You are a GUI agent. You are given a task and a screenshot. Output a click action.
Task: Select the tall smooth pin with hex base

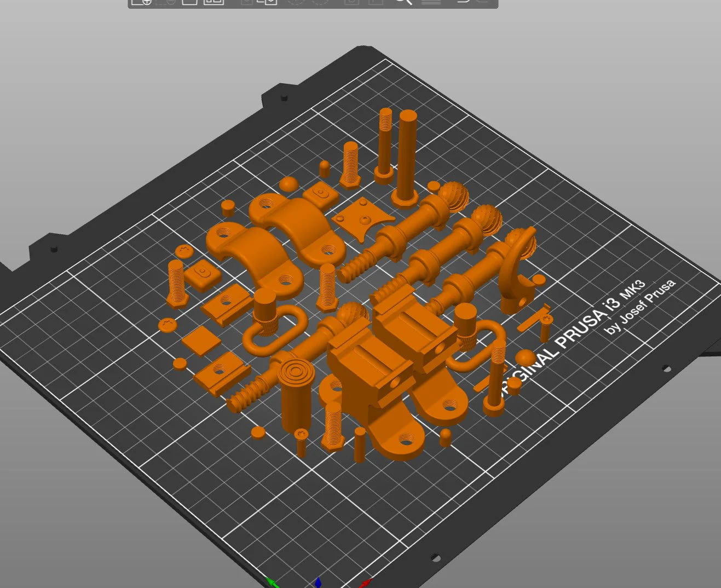[x=406, y=158]
